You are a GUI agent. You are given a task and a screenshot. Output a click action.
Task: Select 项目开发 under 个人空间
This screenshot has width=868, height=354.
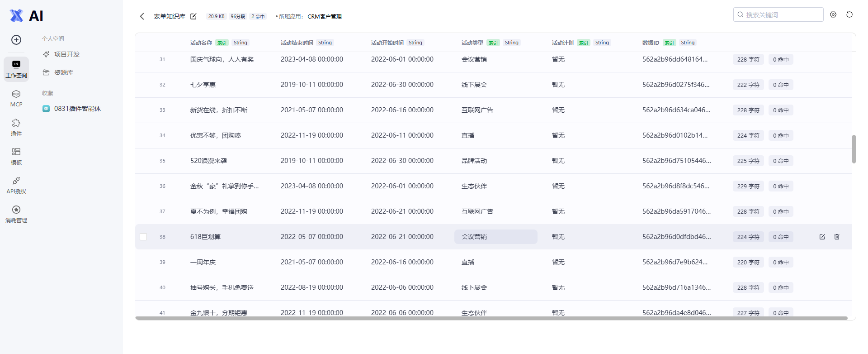(x=66, y=54)
